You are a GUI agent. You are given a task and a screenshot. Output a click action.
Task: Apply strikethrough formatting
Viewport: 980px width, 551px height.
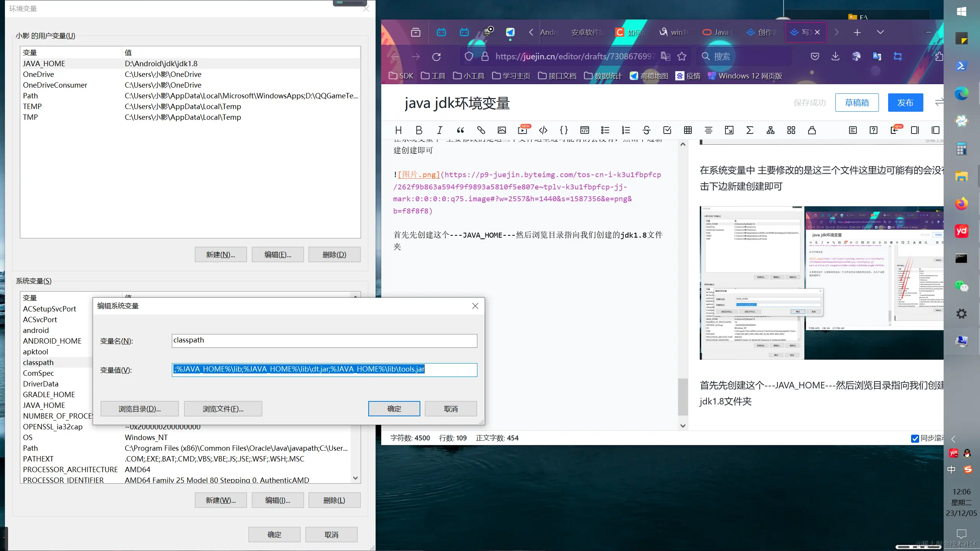point(647,130)
